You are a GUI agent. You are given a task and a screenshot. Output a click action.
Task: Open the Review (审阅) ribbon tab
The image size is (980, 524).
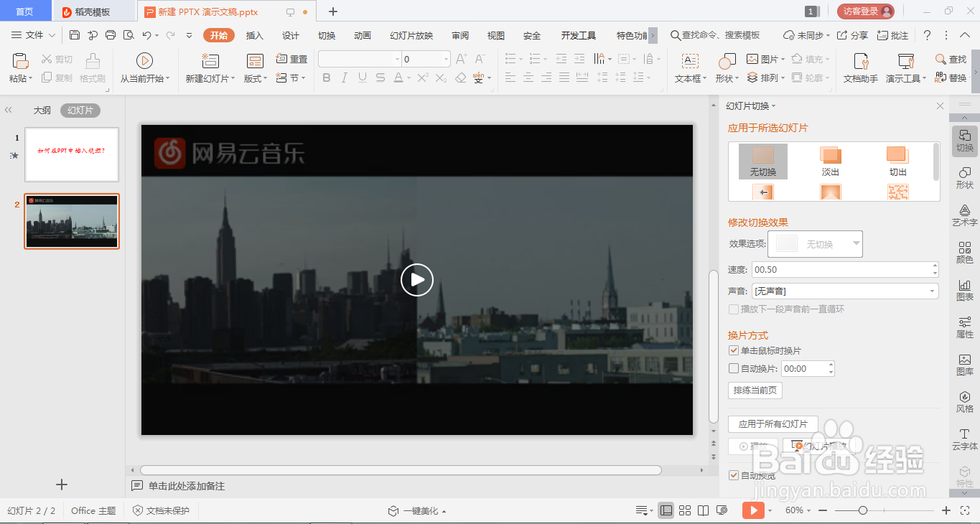[460, 36]
